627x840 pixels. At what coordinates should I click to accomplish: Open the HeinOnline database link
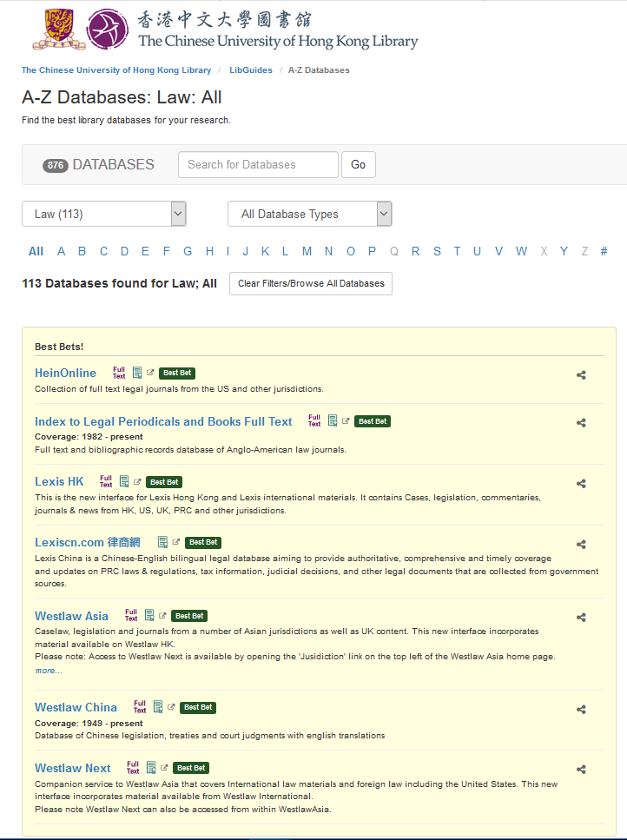click(x=65, y=373)
